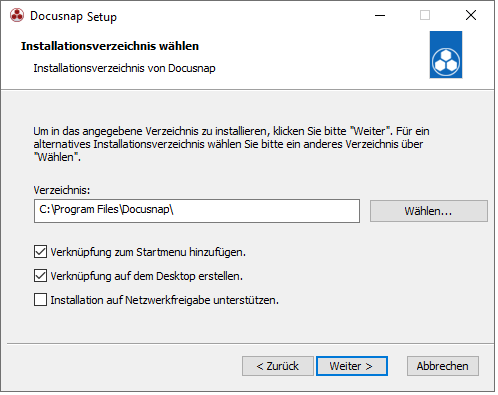The width and height of the screenshot is (498, 395).
Task: Click the Docusnap title bar icon
Action: click(17, 15)
